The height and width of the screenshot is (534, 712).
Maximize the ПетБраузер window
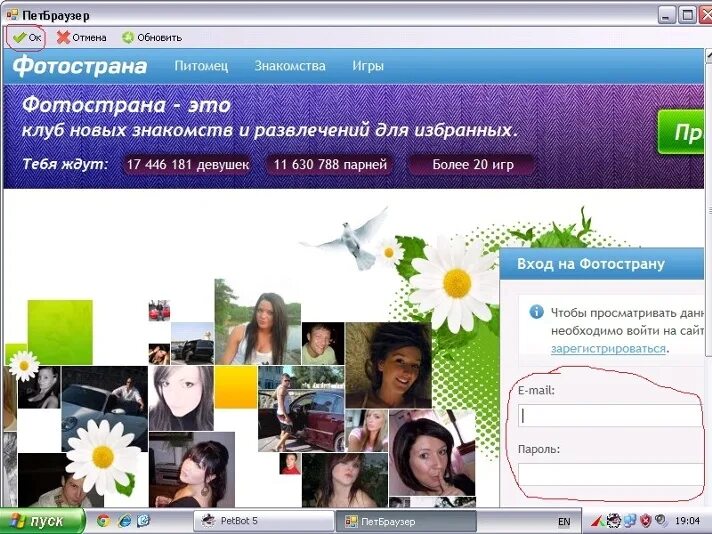(x=687, y=15)
